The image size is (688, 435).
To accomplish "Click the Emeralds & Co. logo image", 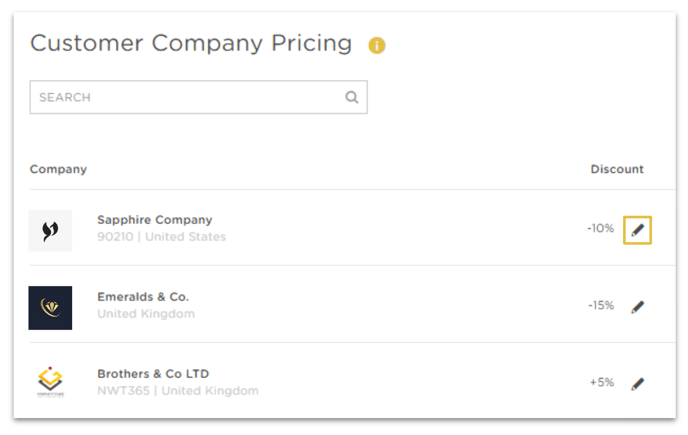I will tap(50, 308).
